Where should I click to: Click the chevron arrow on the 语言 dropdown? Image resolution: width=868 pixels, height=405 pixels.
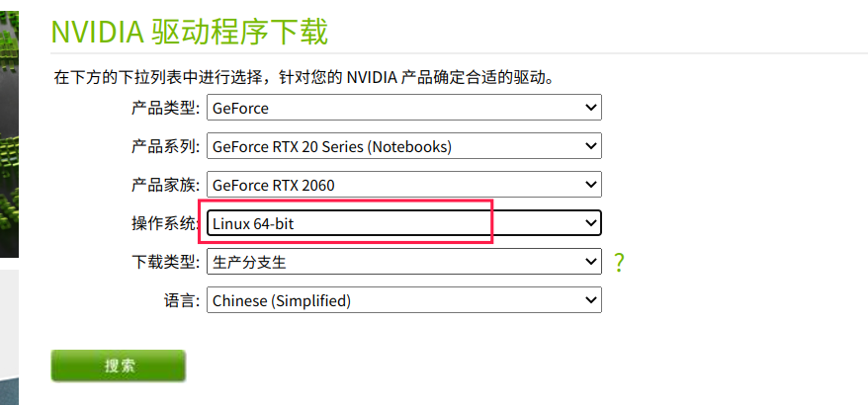click(591, 300)
